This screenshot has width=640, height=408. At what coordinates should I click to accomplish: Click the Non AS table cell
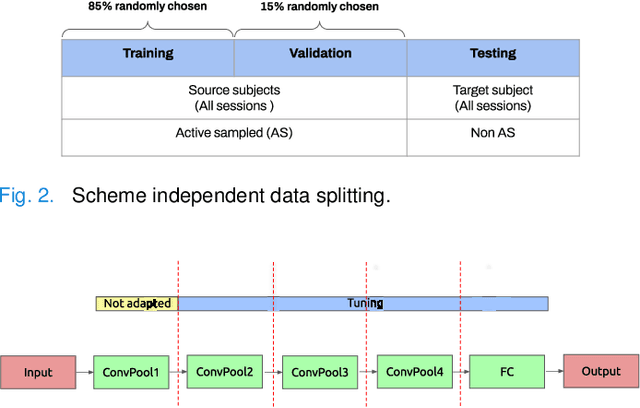click(x=492, y=132)
